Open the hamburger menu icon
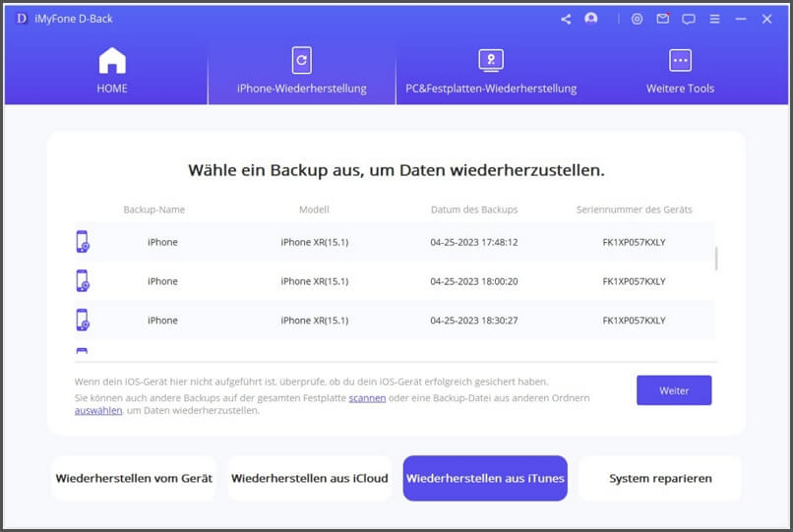Screen dimensions: 793x532 click(x=714, y=20)
